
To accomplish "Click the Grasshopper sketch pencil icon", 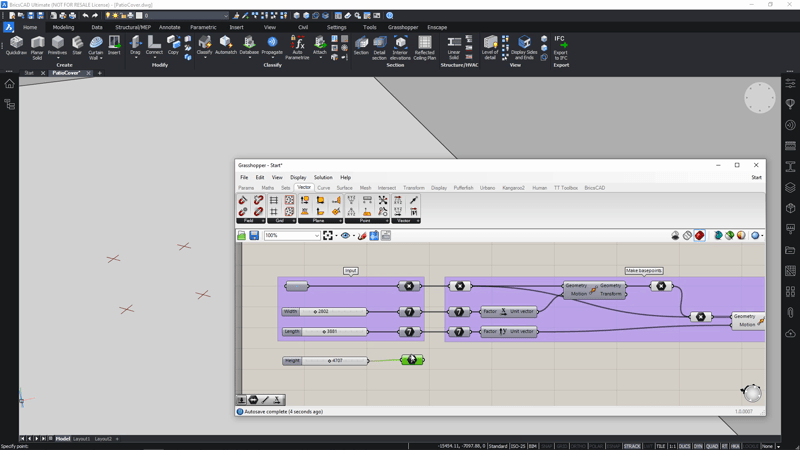I will point(362,235).
